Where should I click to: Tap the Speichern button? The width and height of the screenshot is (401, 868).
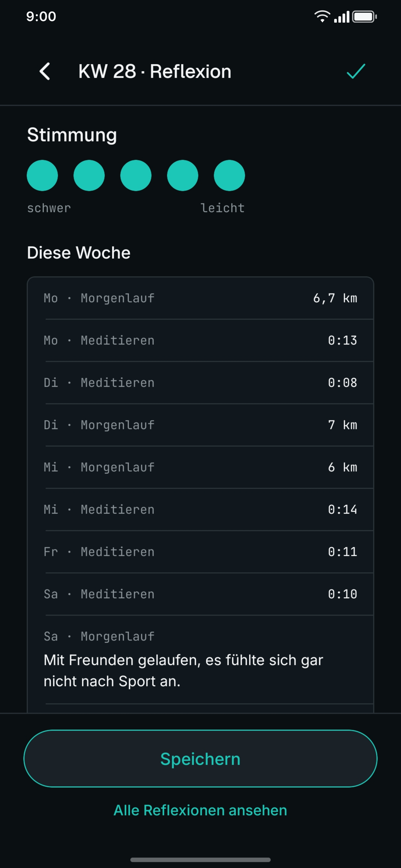(200, 759)
